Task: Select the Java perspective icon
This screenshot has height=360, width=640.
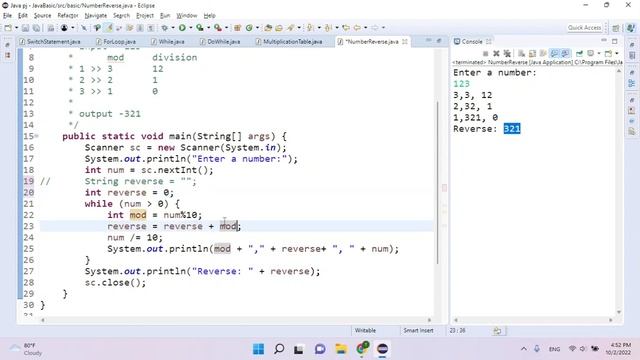Action: pos(631,28)
